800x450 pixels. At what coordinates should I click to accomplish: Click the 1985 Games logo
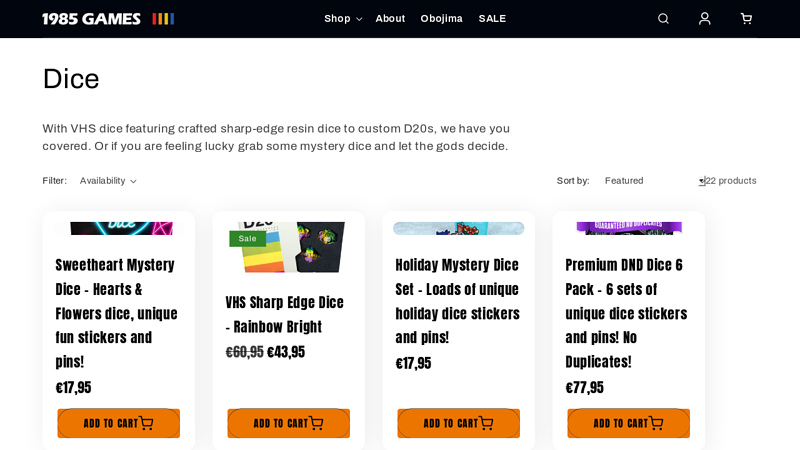pyautogui.click(x=108, y=19)
